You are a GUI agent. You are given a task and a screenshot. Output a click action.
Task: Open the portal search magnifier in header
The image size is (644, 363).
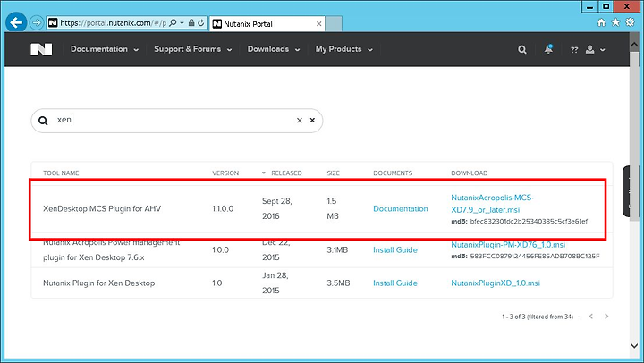pyautogui.click(x=522, y=50)
